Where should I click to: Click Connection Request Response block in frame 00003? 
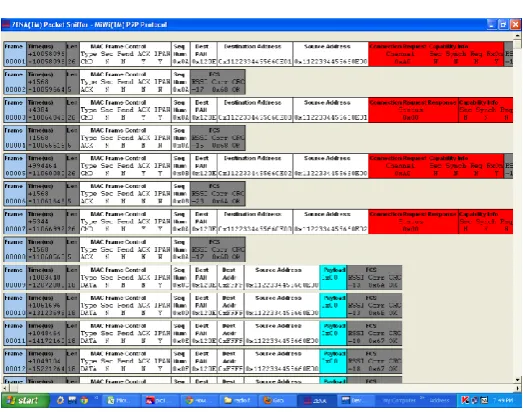click(x=413, y=110)
